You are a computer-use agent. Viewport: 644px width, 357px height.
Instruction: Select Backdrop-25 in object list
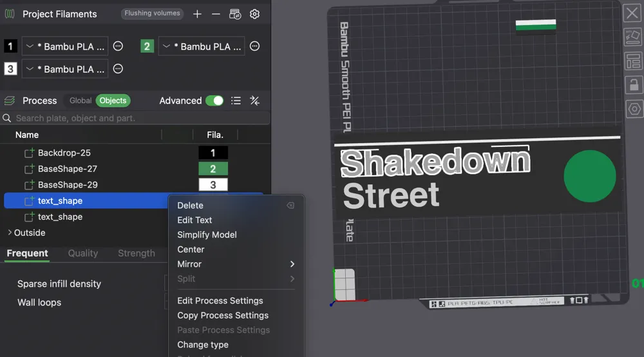tap(64, 153)
